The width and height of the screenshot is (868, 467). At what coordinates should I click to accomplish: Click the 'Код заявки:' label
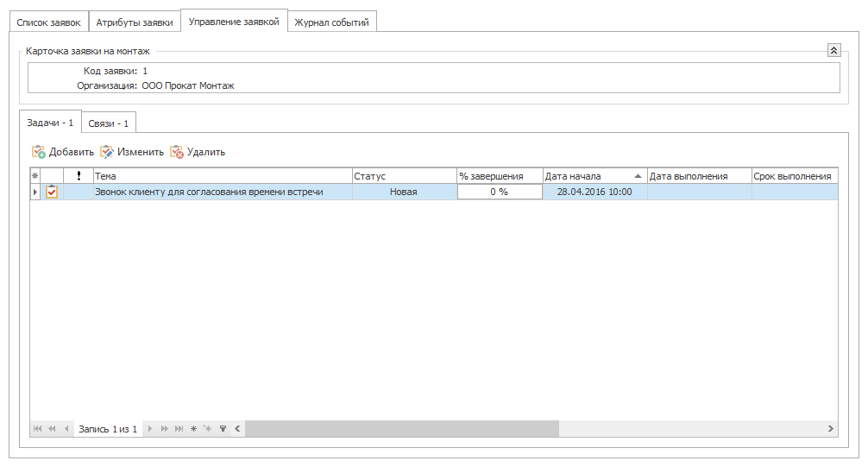pos(110,71)
